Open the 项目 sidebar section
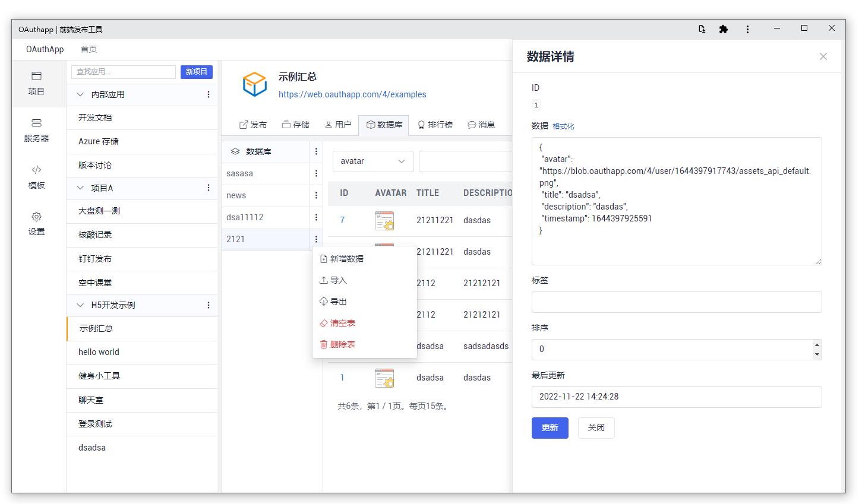The image size is (862, 504). 36,84
